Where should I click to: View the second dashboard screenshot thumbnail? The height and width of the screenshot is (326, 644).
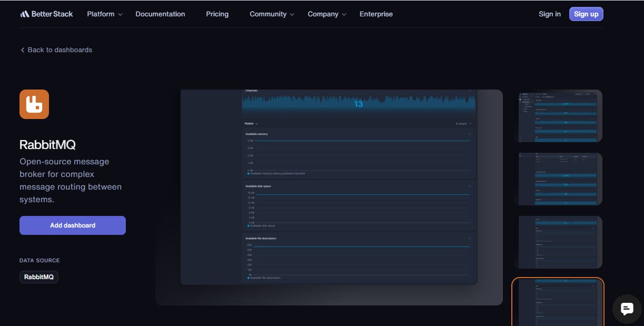point(558,179)
